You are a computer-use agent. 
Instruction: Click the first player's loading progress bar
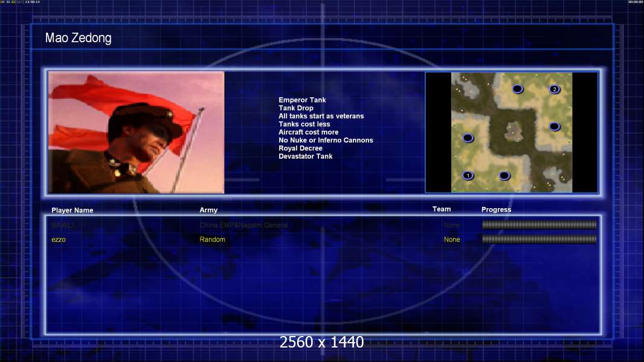coord(539,224)
